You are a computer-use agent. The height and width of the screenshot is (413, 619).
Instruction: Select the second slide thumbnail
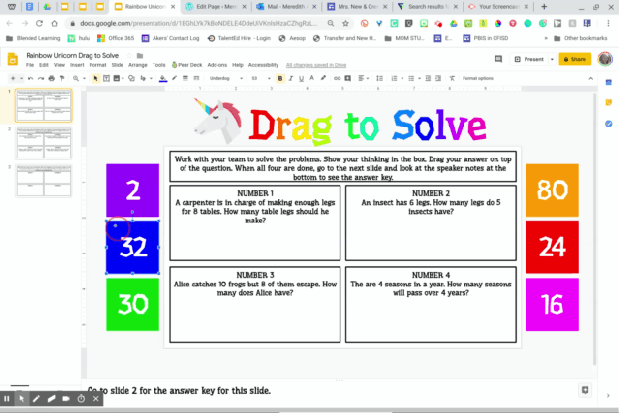pyautogui.click(x=42, y=142)
